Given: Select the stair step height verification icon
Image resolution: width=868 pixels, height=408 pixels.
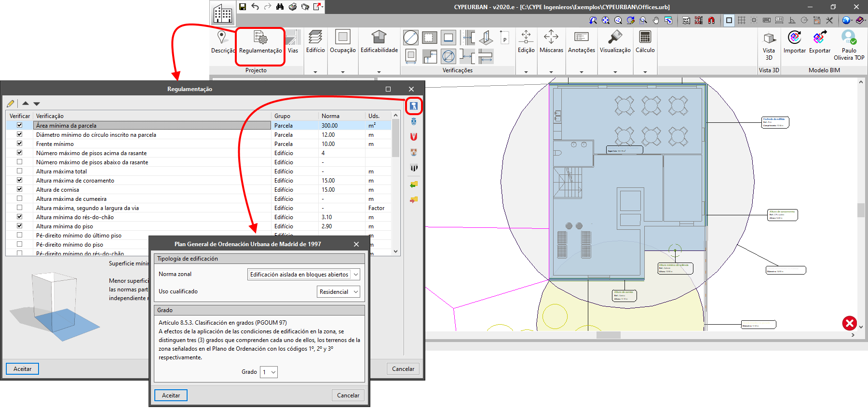Looking at the screenshot, I should pos(430,56).
